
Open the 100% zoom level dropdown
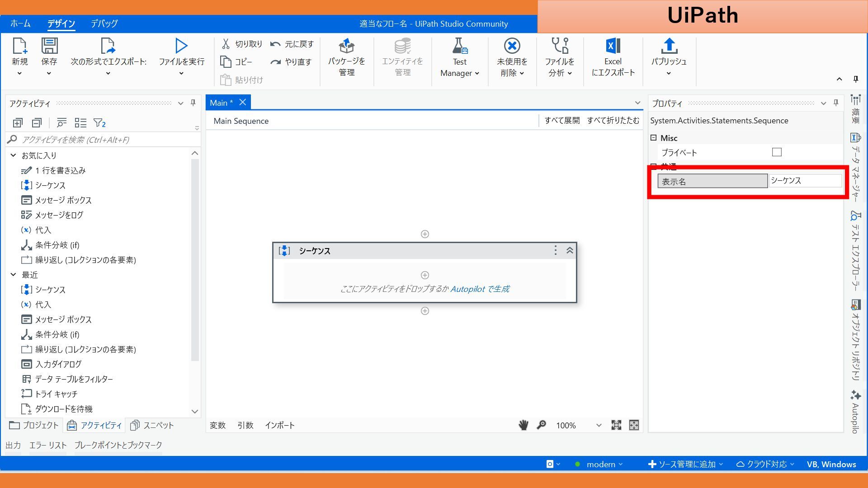[x=599, y=425]
